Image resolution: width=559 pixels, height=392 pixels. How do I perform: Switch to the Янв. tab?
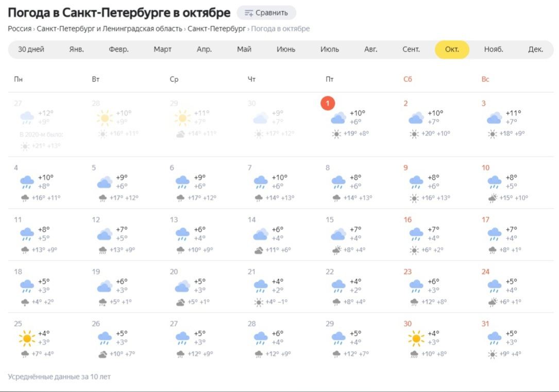click(76, 49)
